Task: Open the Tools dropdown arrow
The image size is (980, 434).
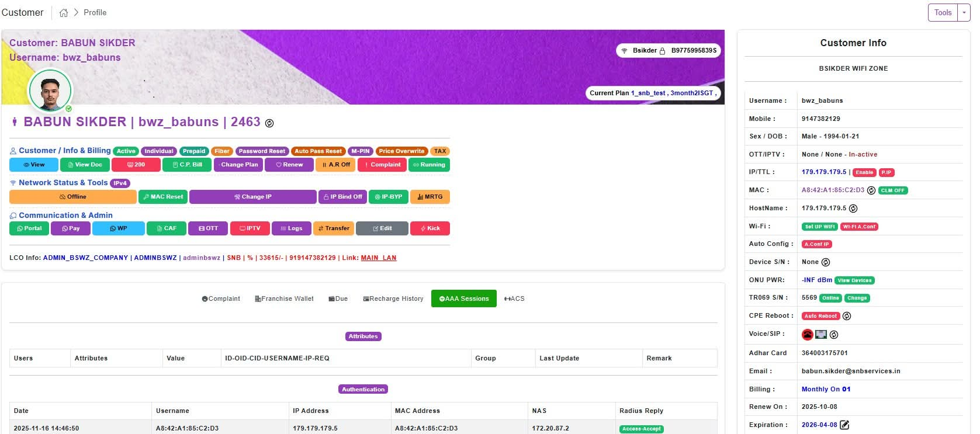Action: pos(964,12)
